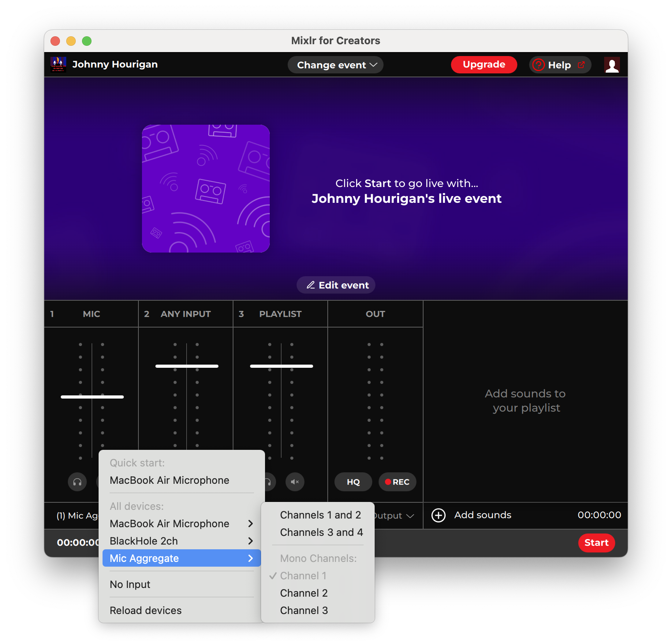Click the MIC channel volume fader
Screen dimensions: 672x644
click(x=92, y=397)
